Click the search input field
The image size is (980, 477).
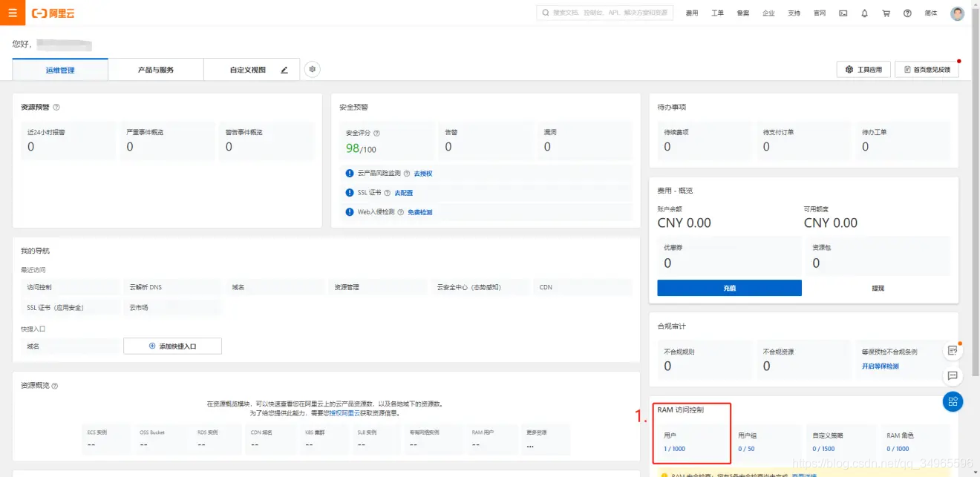[x=604, y=13]
